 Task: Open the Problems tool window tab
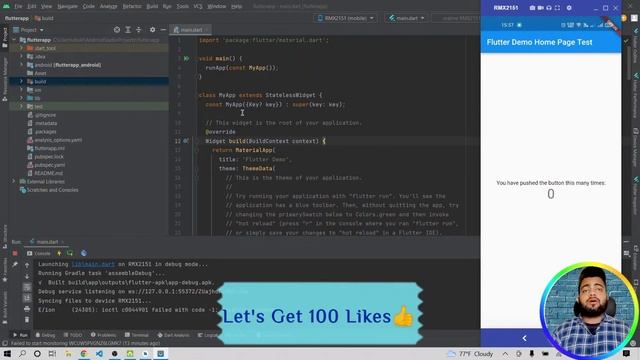pyautogui.click(x=103, y=335)
